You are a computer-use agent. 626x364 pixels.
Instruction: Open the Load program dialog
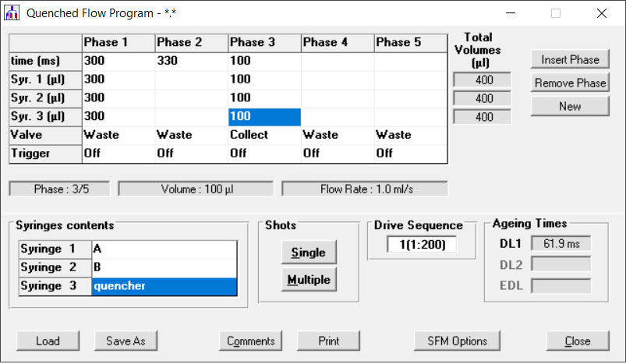(48, 341)
